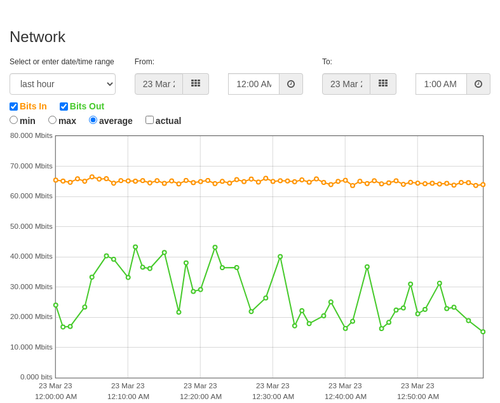
Task: Open the To time clock icon
Action: [x=478, y=84]
